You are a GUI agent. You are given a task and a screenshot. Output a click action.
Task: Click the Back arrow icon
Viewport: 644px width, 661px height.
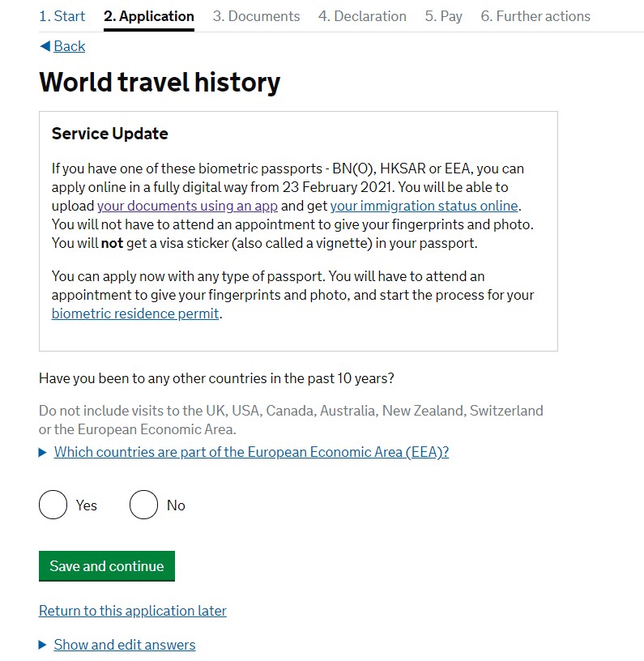point(45,46)
